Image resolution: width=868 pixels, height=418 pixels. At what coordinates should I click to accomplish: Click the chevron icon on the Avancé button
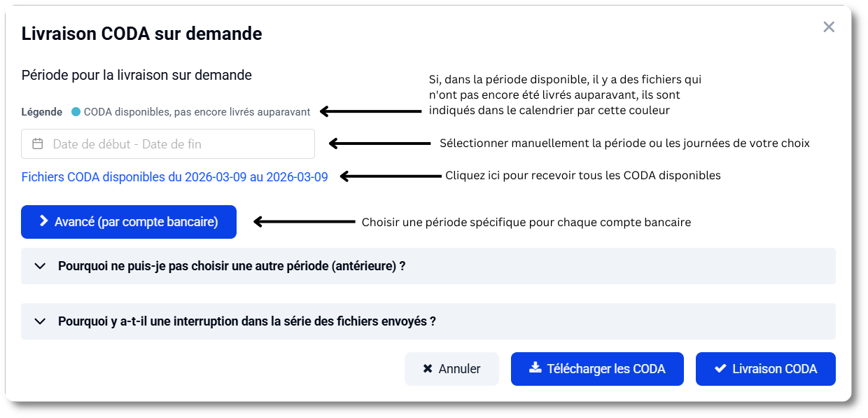click(45, 221)
